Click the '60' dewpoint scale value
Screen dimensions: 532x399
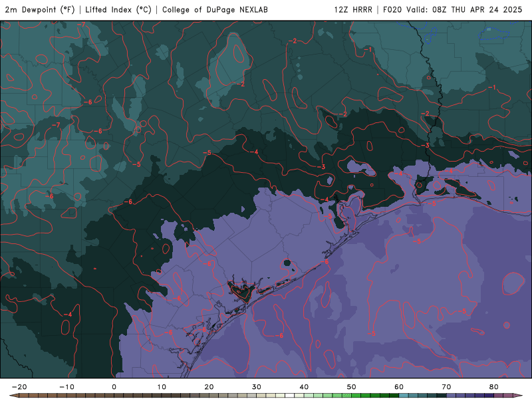[x=399, y=387]
